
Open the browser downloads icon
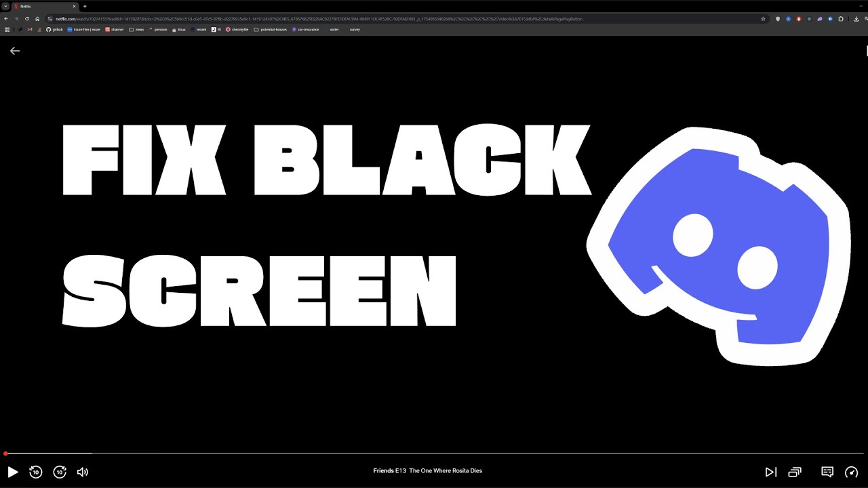coord(856,19)
